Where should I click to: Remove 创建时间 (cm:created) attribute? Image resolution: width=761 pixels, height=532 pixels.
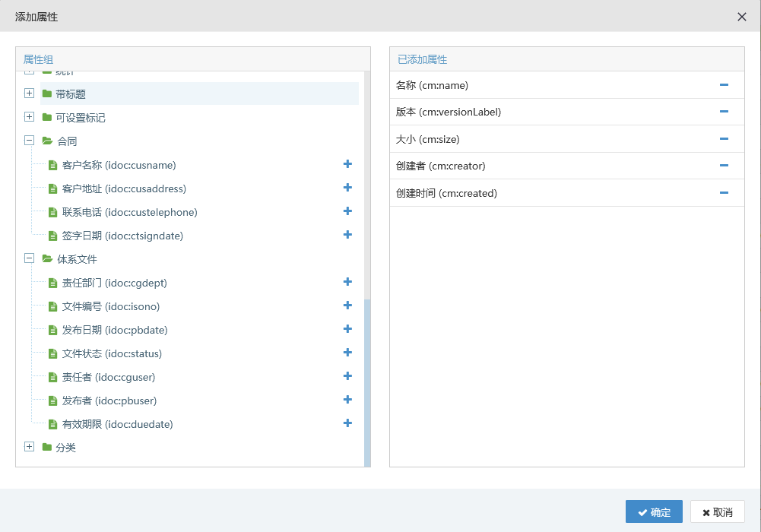tap(724, 193)
